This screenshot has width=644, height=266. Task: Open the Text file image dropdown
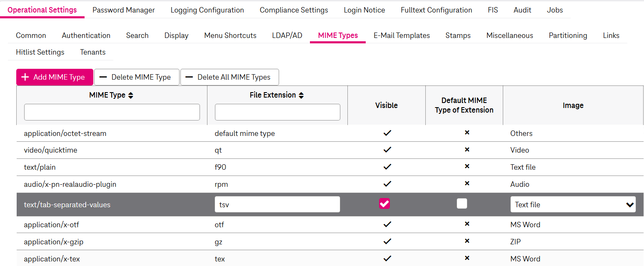pos(573,204)
